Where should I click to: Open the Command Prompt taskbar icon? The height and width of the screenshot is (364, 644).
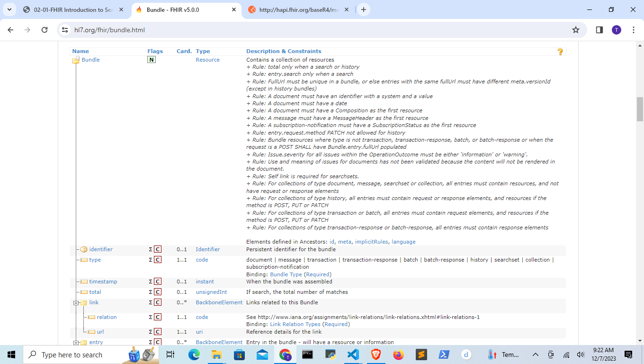[x=308, y=355]
